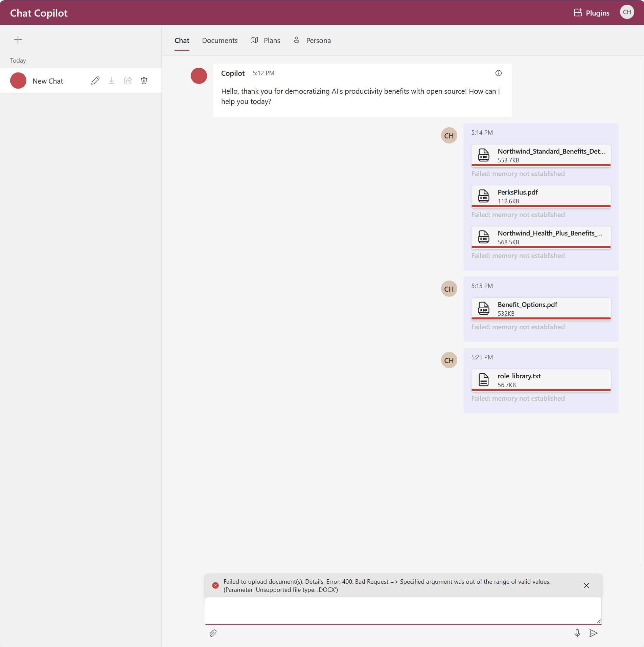Viewport: 644px width, 647px height.
Task: Activate voice input with the microphone icon
Action: (x=577, y=633)
